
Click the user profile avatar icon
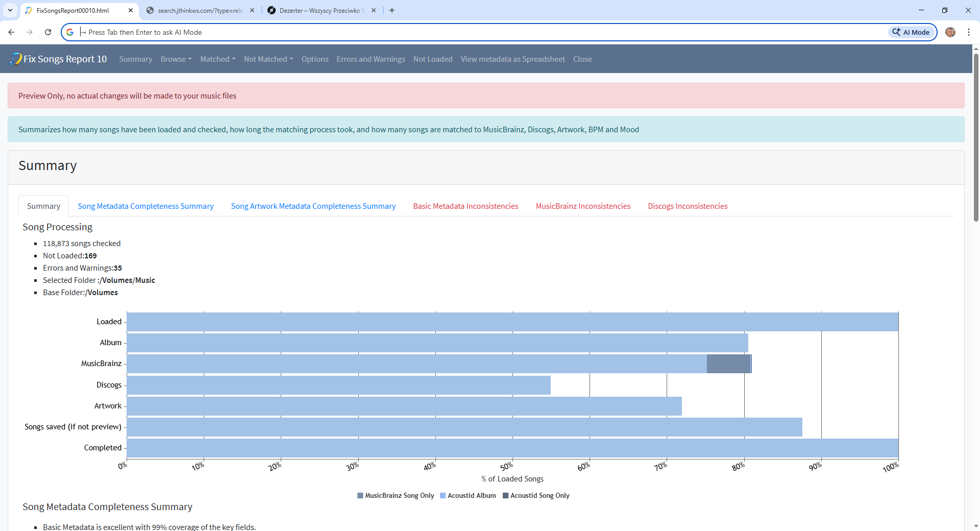(x=950, y=32)
